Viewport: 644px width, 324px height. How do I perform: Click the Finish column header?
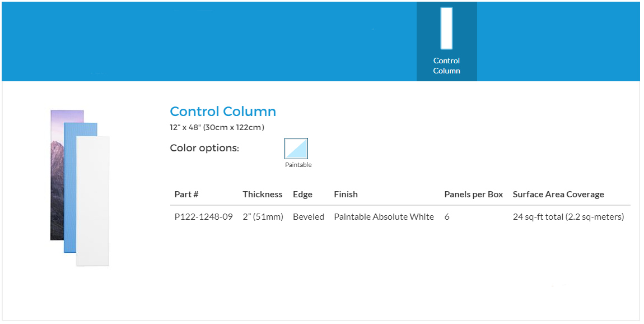[x=346, y=195]
